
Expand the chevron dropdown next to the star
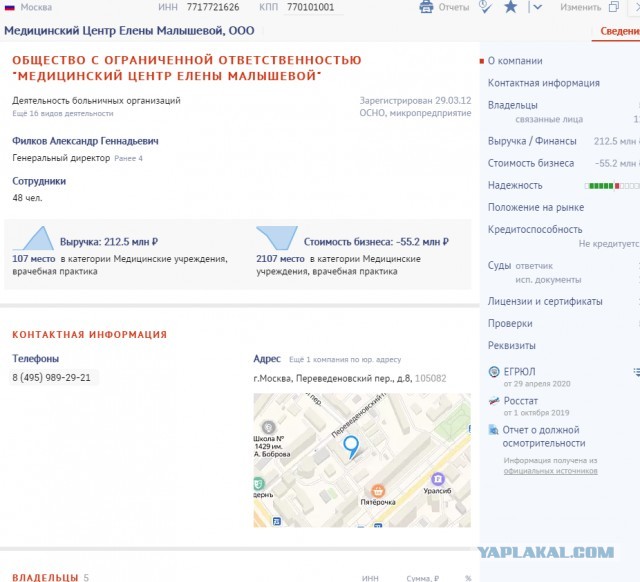537,7
